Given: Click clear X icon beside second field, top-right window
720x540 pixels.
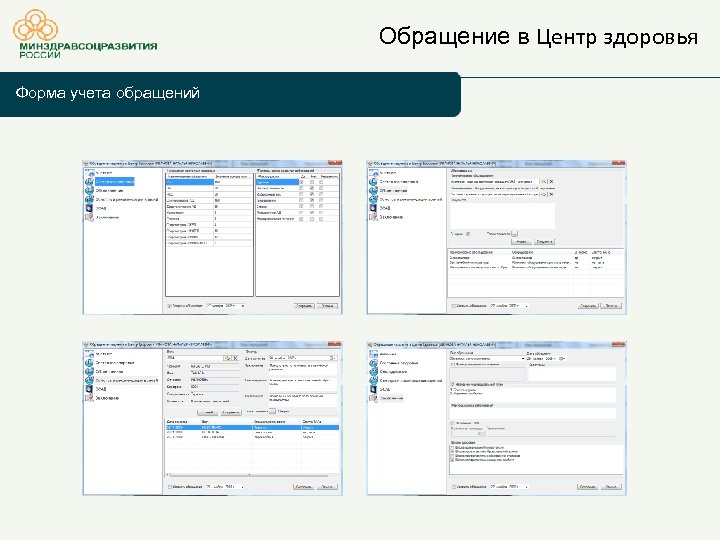Looking at the screenshot, I should pos(551,194).
